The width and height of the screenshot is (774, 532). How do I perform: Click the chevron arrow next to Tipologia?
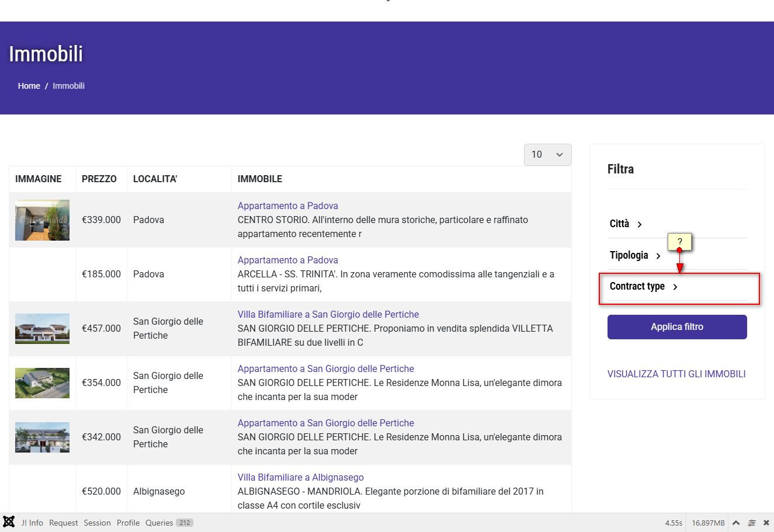point(658,256)
